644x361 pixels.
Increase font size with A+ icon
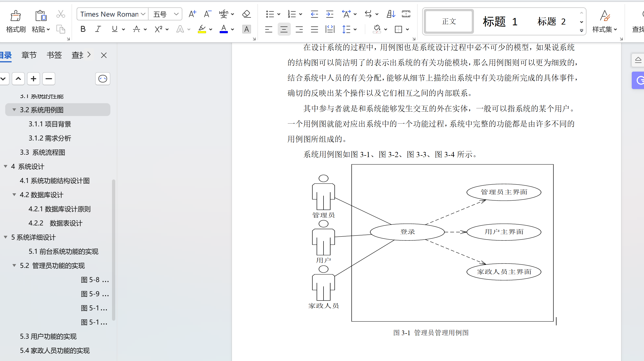[x=192, y=14]
